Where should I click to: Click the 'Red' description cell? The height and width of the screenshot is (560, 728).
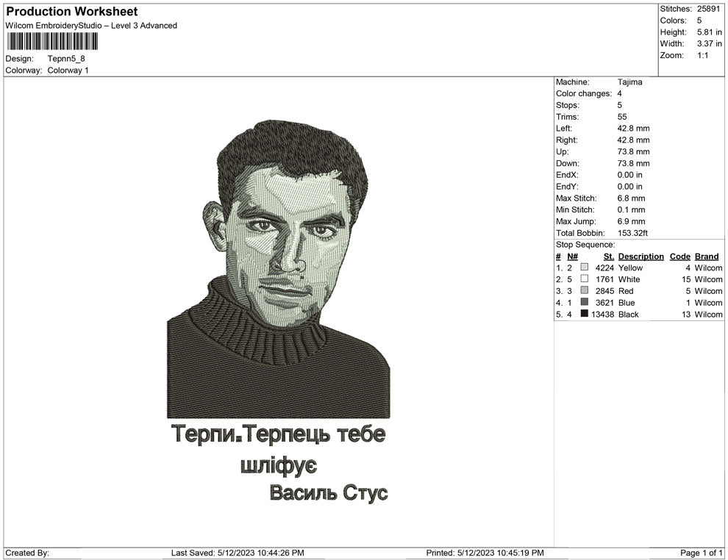tap(626, 291)
